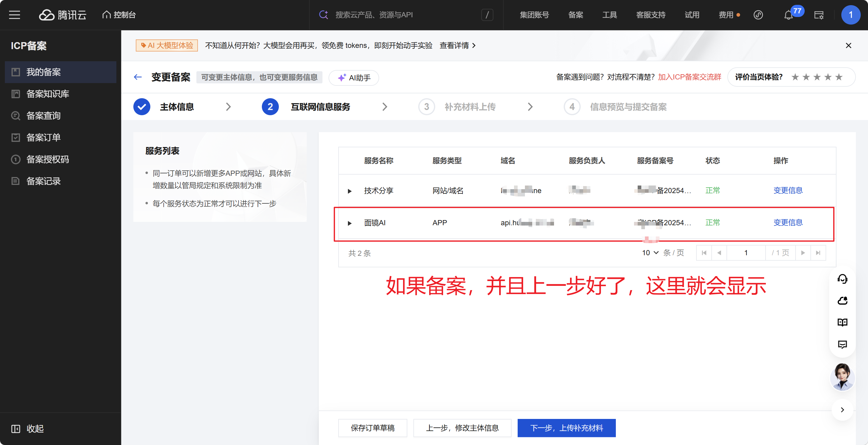Click 保存订单草稿 button
Viewport: 868px width, 445px height.
click(373, 428)
